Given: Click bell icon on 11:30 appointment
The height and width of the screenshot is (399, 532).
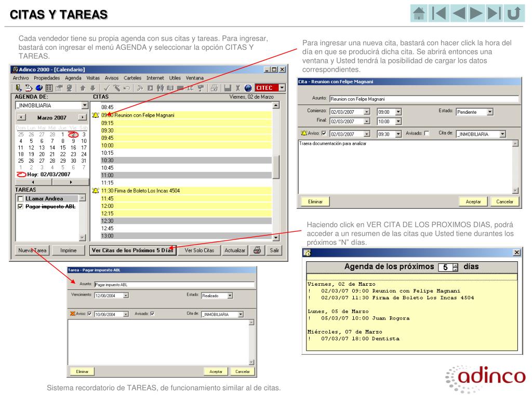Looking at the screenshot, I should click(96, 191).
